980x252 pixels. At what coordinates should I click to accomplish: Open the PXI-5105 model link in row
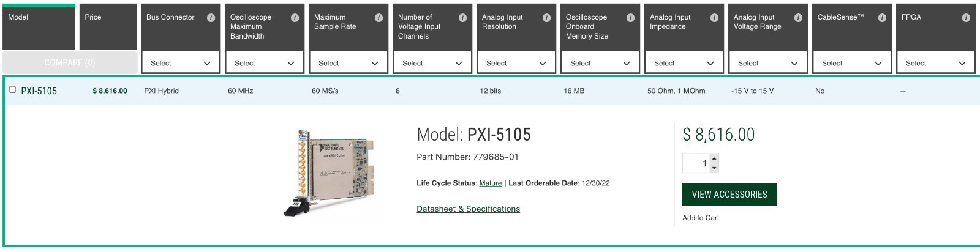coord(39,91)
